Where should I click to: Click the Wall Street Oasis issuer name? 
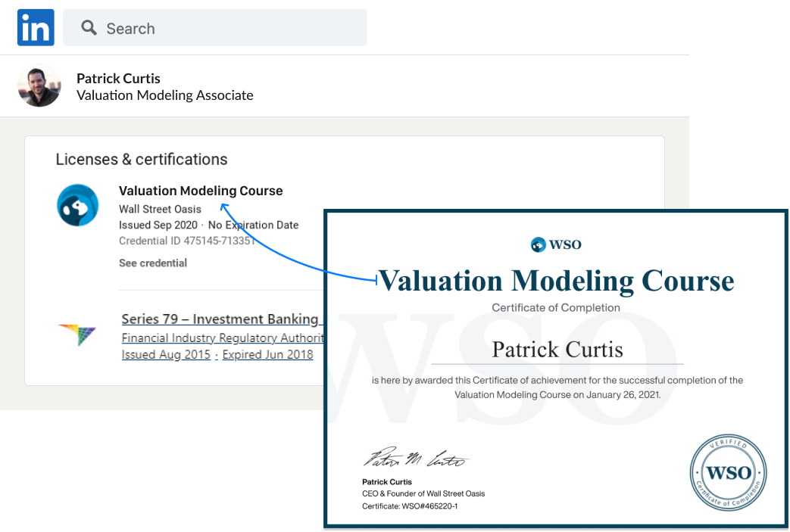tap(160, 209)
